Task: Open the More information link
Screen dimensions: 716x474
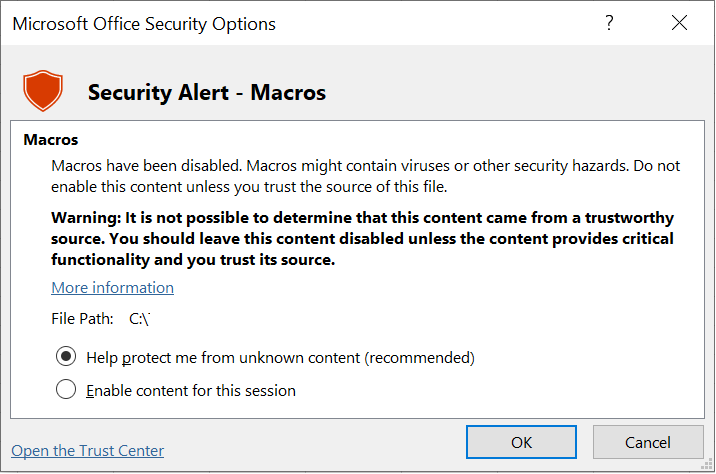Action: point(112,288)
